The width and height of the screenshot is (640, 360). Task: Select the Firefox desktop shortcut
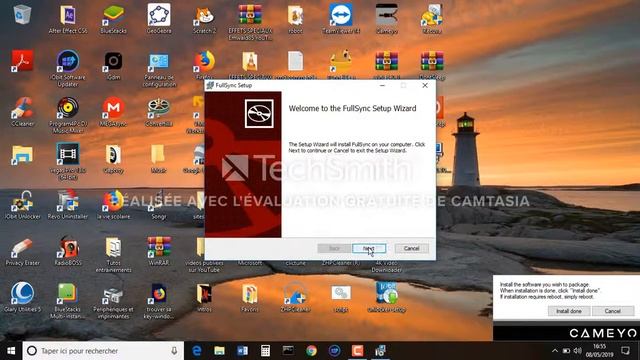tap(204, 64)
